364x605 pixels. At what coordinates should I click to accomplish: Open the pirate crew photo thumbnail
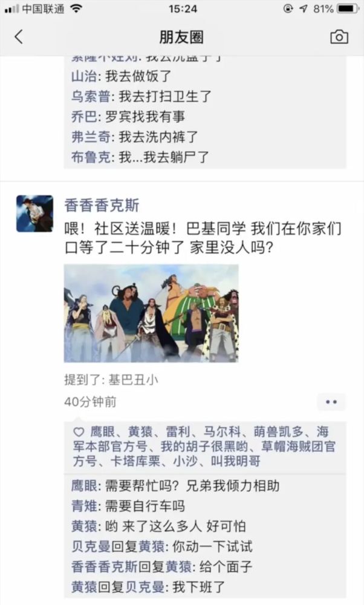[151, 313]
